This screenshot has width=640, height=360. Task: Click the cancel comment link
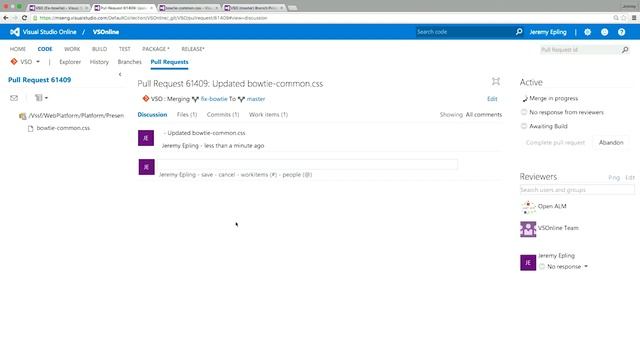click(x=227, y=175)
